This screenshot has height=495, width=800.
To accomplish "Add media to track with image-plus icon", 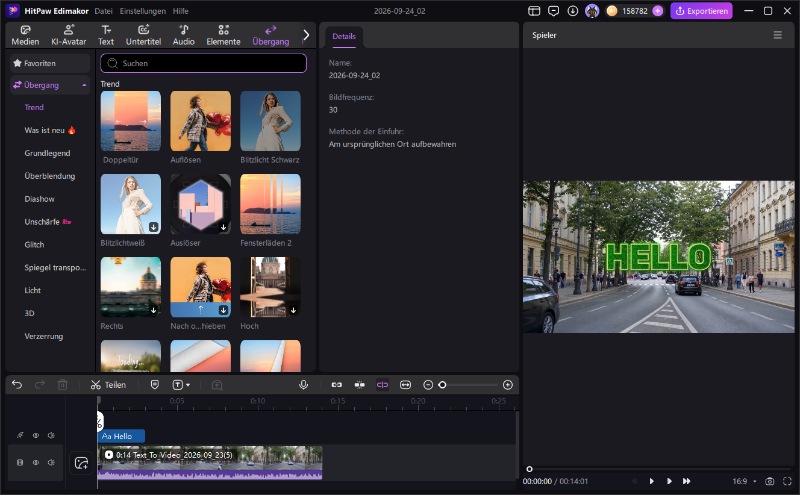I will (x=81, y=463).
